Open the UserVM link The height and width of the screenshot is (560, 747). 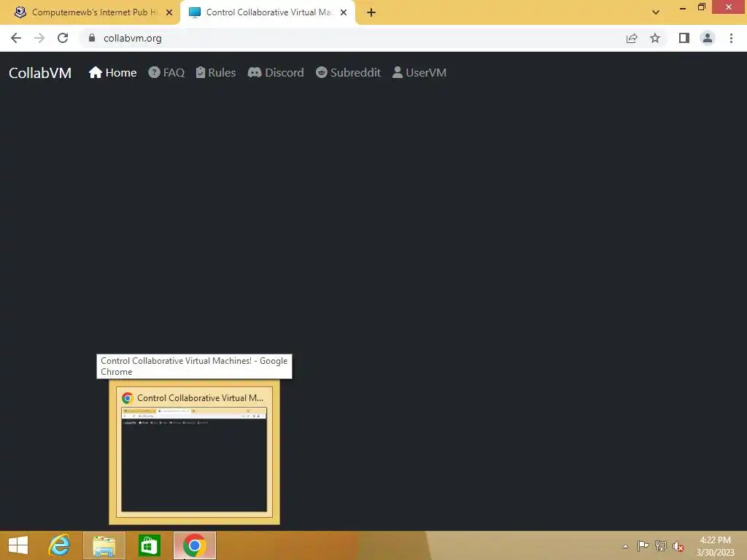click(419, 72)
